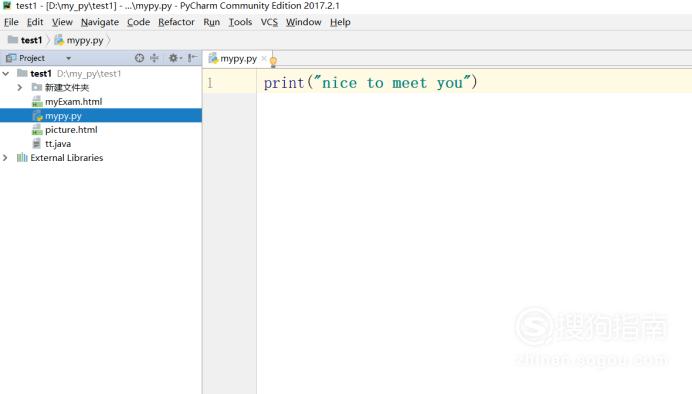Click the Collapse All icon
The width and height of the screenshot is (692, 394).
(154, 58)
